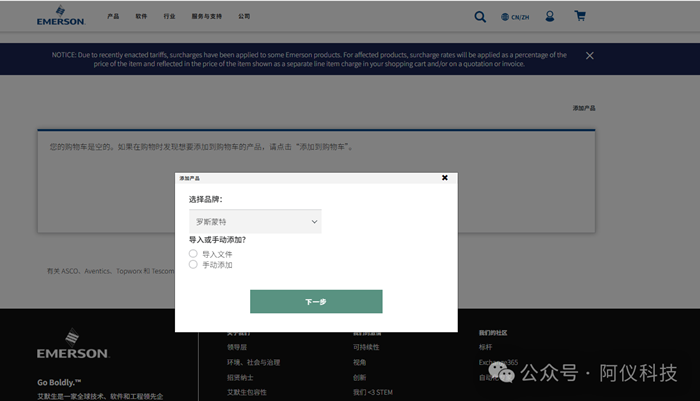Click the Emerson logo in the header
The height and width of the screenshot is (401, 700).
tap(61, 16)
